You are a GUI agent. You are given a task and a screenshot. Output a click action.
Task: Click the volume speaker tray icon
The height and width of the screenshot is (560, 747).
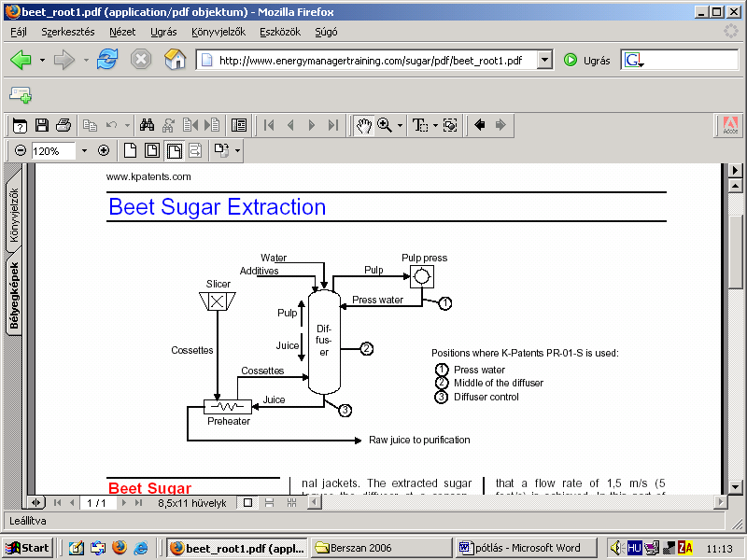coord(616,548)
